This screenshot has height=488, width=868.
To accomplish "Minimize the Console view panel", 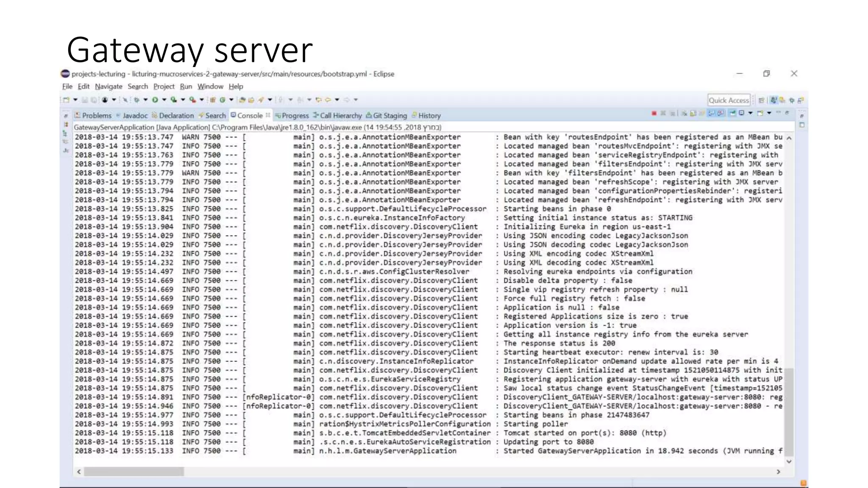I will click(x=779, y=112).
